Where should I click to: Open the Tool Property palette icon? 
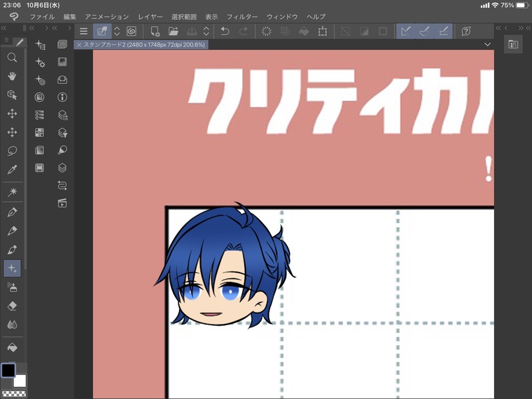tap(40, 62)
